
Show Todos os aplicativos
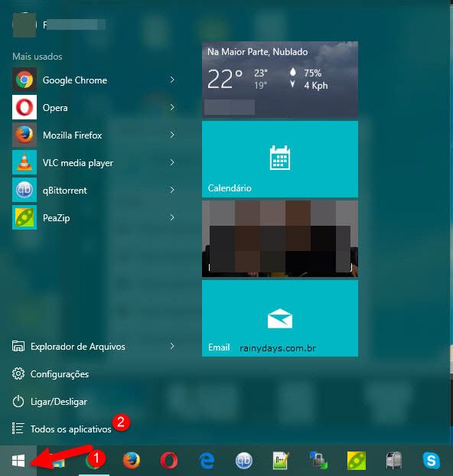coord(70,429)
